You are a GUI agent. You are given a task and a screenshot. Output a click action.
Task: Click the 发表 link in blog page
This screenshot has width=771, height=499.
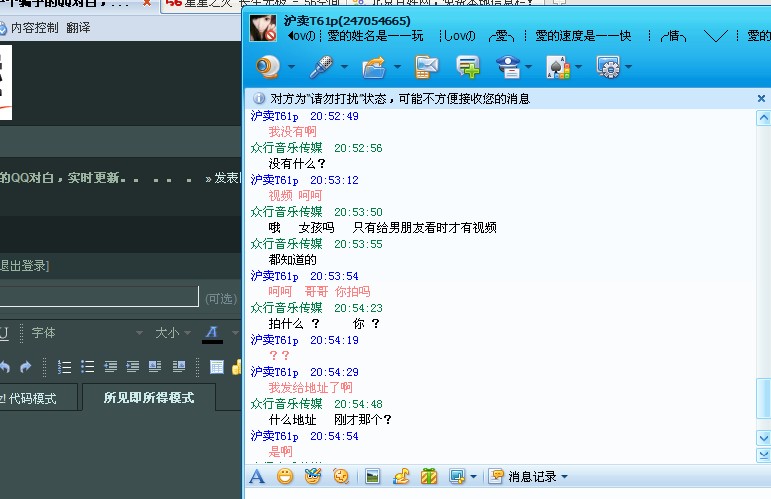226,178
